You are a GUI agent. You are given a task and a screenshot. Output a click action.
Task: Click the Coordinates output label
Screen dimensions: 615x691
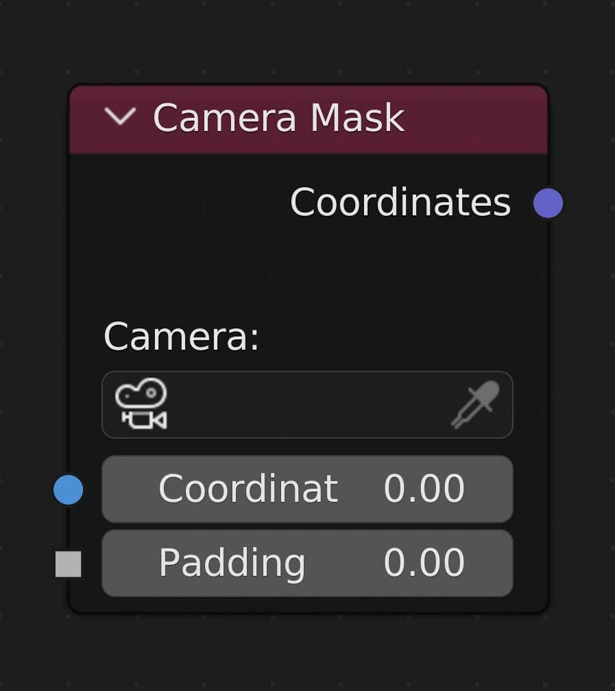point(400,203)
